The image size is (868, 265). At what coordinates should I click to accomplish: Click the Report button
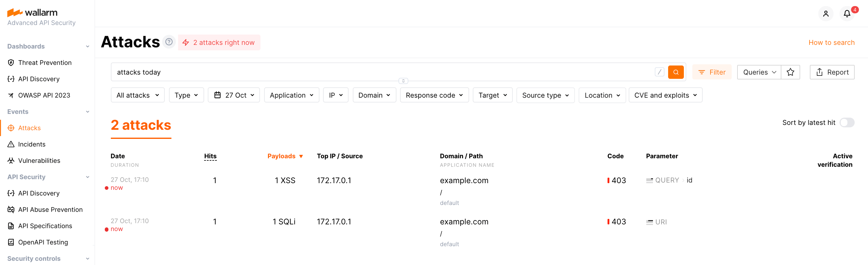[832, 72]
